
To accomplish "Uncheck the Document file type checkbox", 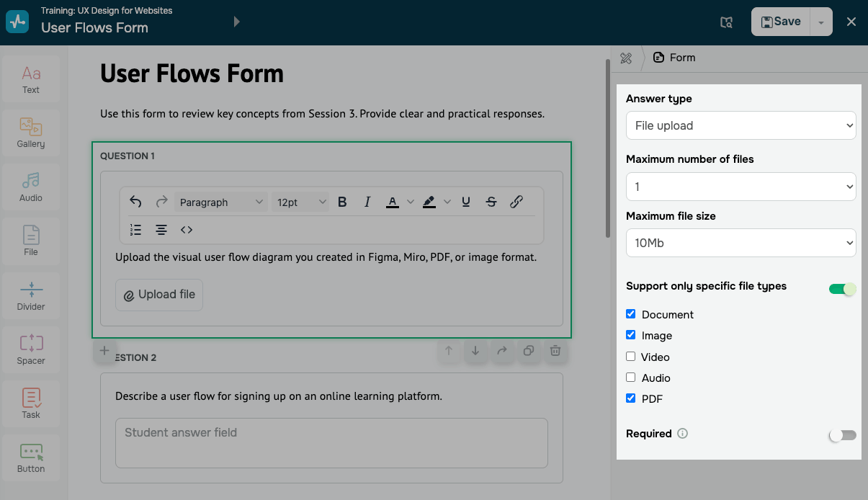I will [631, 314].
